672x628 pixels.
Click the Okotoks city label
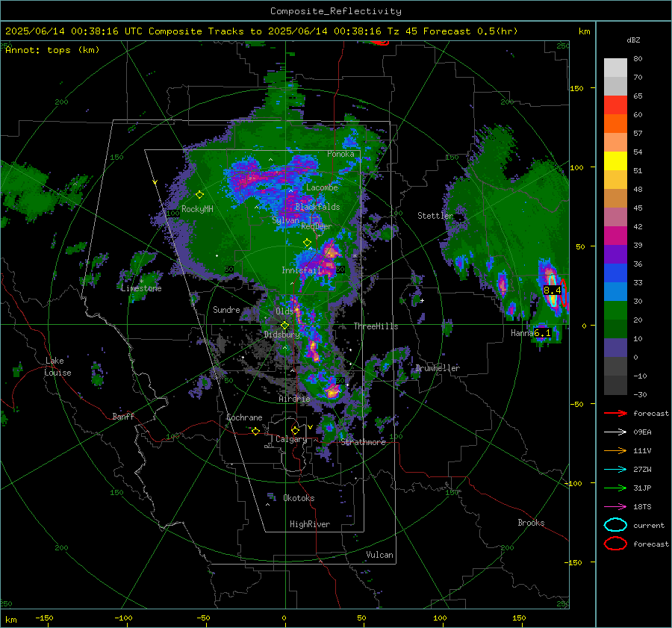click(x=299, y=498)
